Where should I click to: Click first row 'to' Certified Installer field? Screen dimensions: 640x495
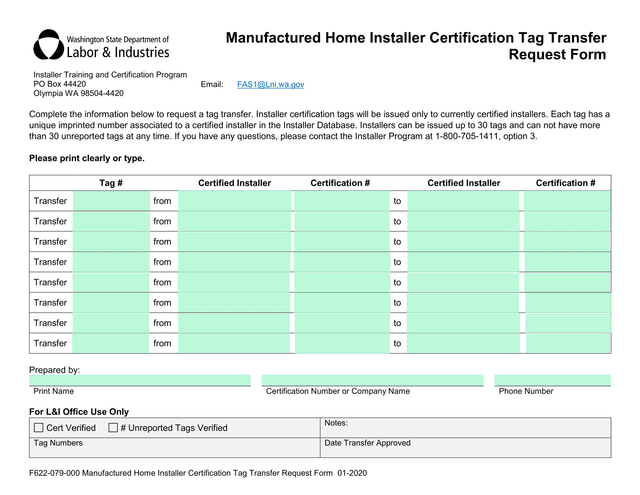(463, 201)
